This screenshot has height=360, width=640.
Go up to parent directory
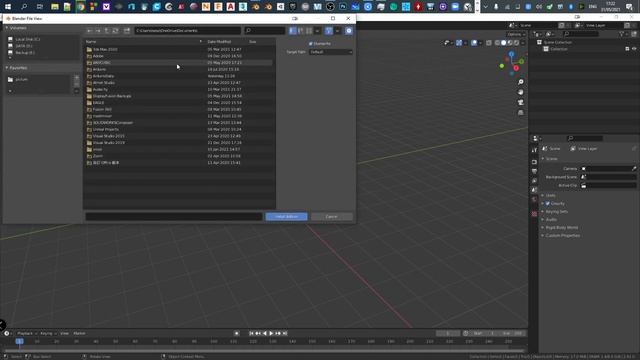(107, 31)
